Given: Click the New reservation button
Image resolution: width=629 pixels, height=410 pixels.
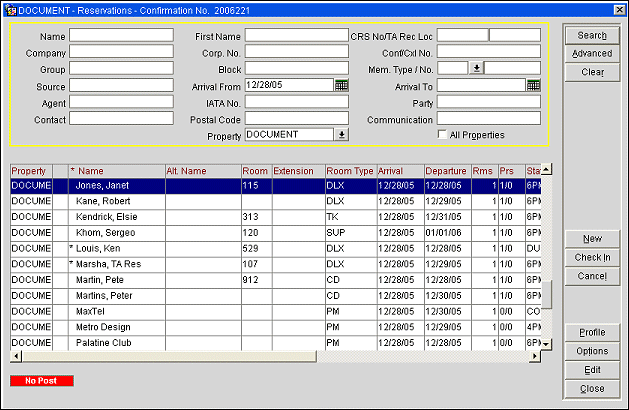Looking at the screenshot, I should coord(592,239).
